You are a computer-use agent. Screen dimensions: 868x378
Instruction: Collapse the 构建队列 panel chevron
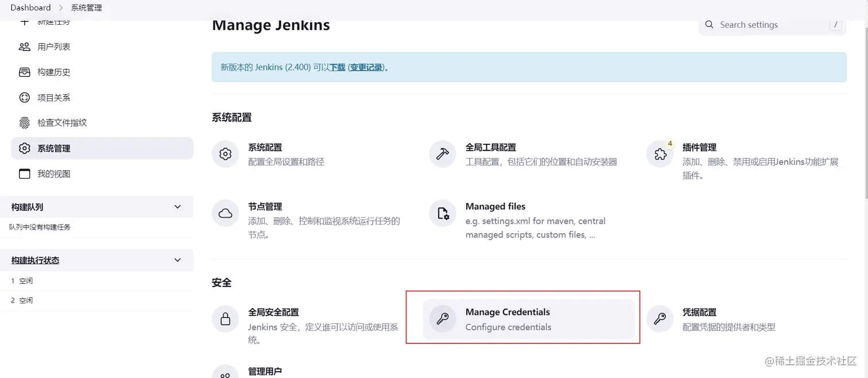coord(177,207)
